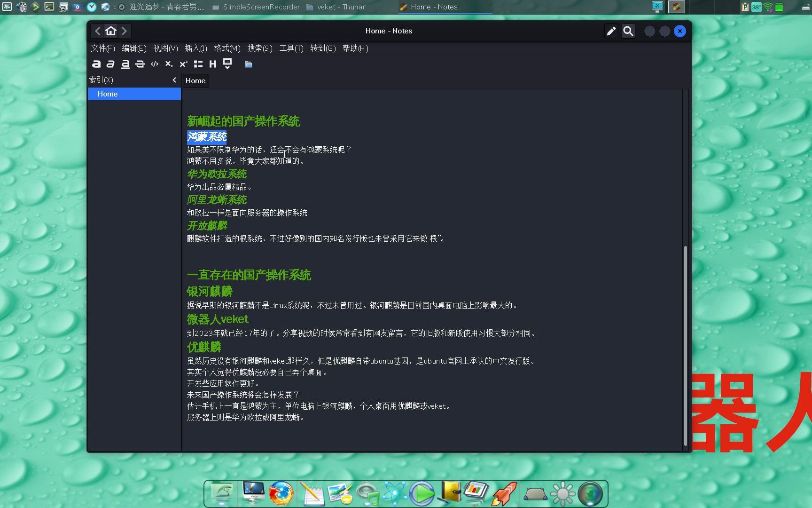
Task: Click line 华为出品必属精品。
Action: tap(219, 187)
